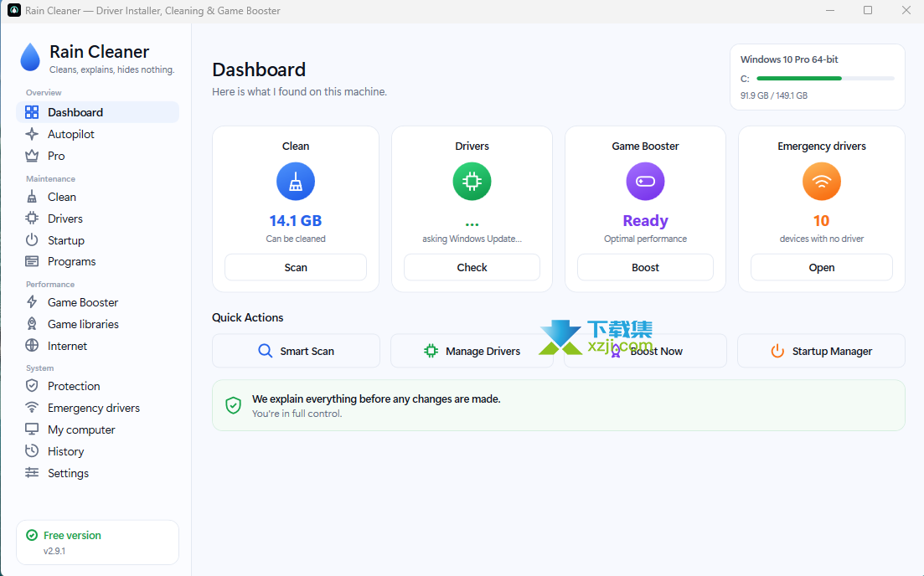
Task: Click the Open button for Emergency drivers
Action: click(x=822, y=267)
